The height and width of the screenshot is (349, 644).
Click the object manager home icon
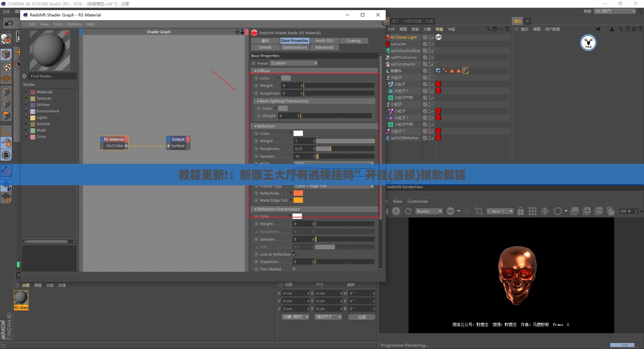495,29
